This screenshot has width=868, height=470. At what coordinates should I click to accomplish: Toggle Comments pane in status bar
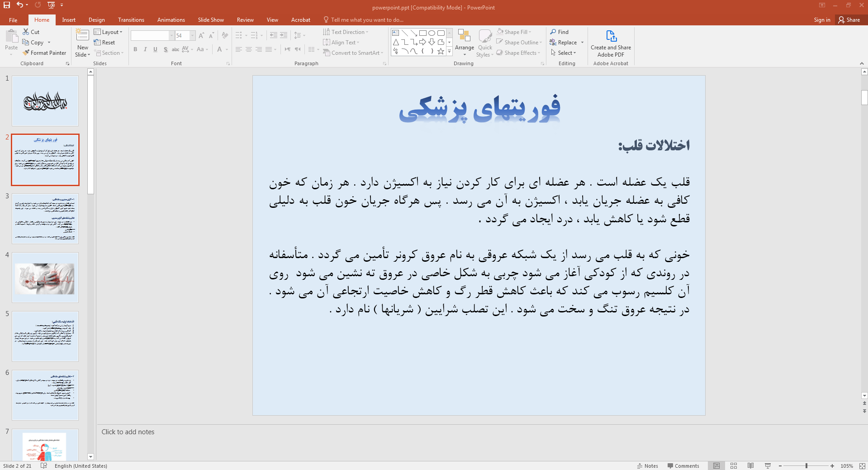pos(683,465)
